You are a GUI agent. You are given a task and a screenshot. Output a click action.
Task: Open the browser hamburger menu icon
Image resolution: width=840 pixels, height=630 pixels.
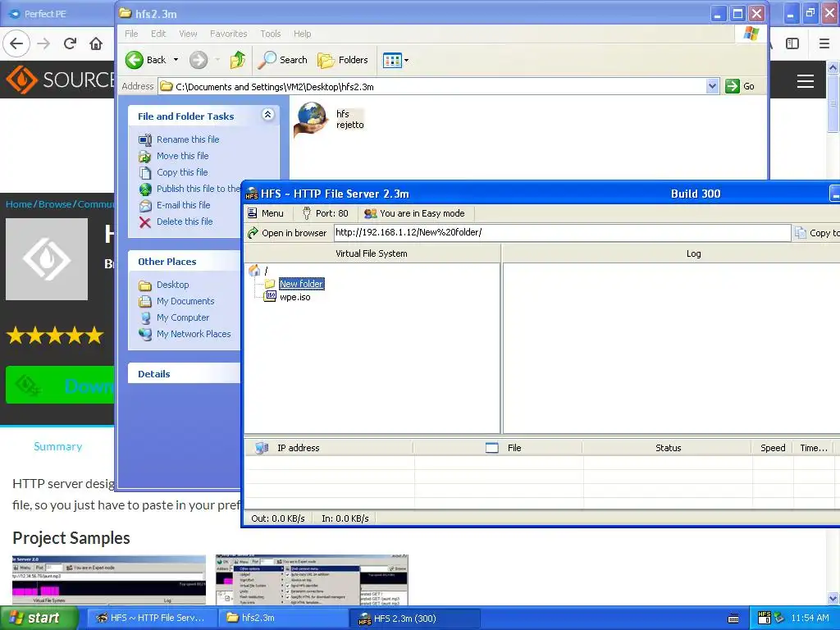[x=824, y=43]
